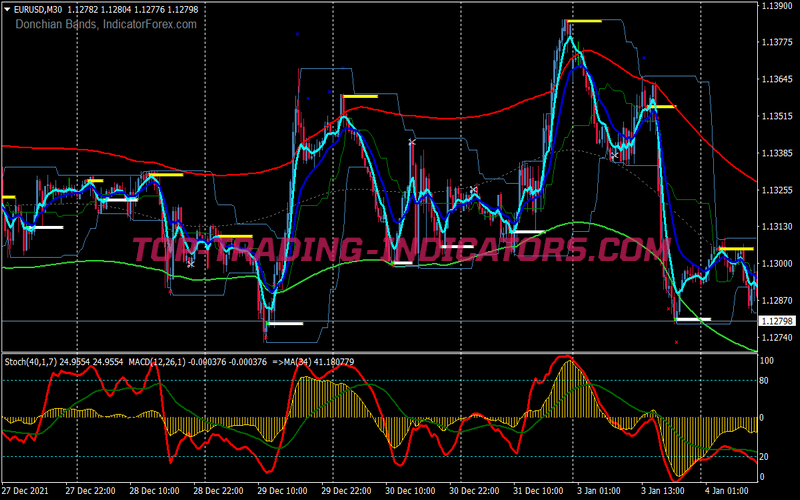The width and height of the screenshot is (800, 500).
Task: Click the MACD(12,26,1) indicator label
Action: [157, 362]
